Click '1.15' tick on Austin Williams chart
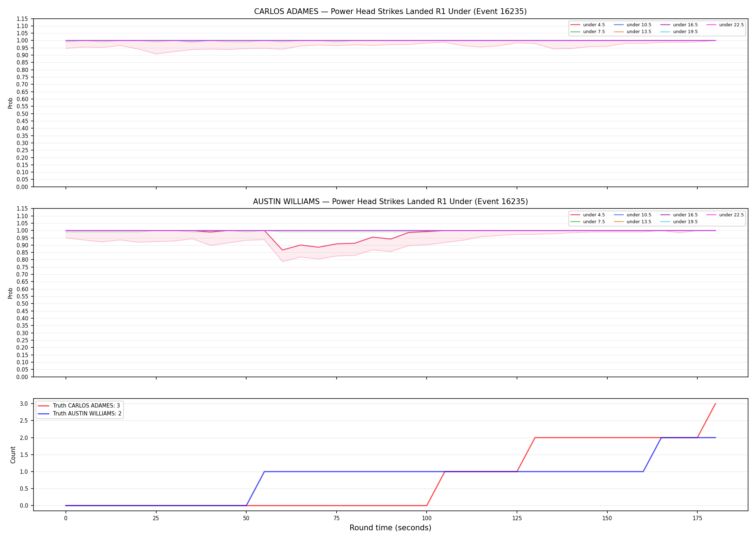 point(22,209)
